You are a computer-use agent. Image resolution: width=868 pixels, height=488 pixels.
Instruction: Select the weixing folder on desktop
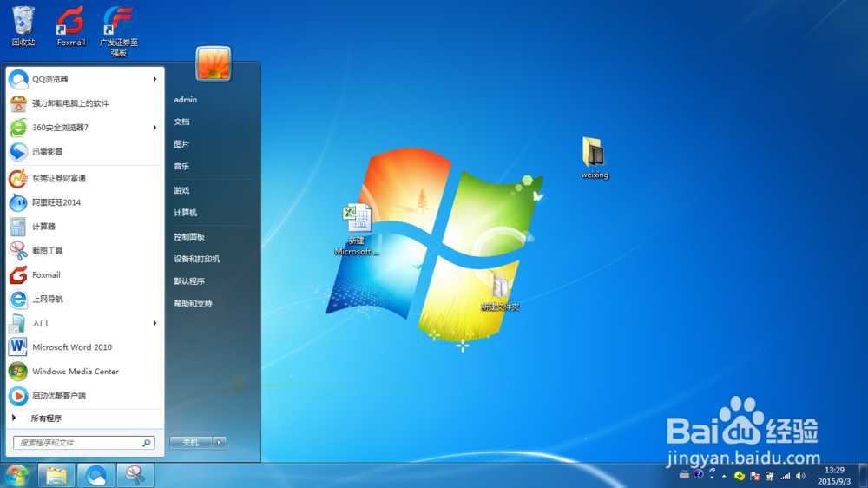[x=595, y=158]
